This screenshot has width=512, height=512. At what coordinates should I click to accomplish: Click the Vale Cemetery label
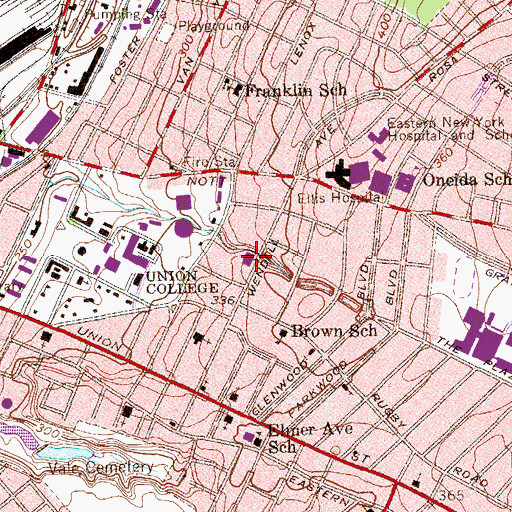(x=101, y=468)
